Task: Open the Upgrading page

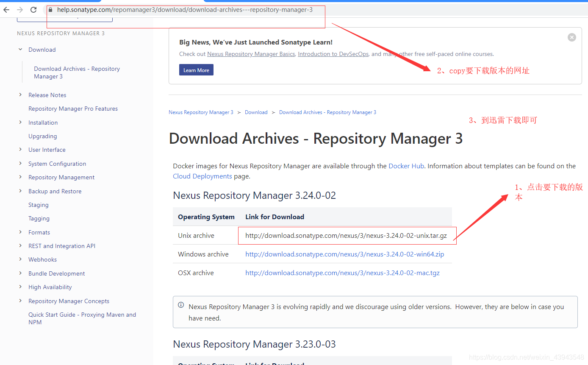Action: point(42,136)
